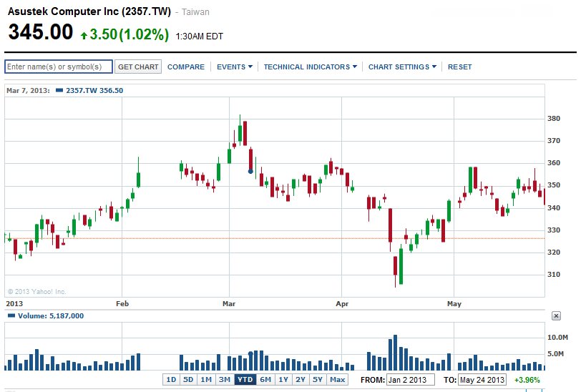Click the symbol search input field

click(x=59, y=67)
